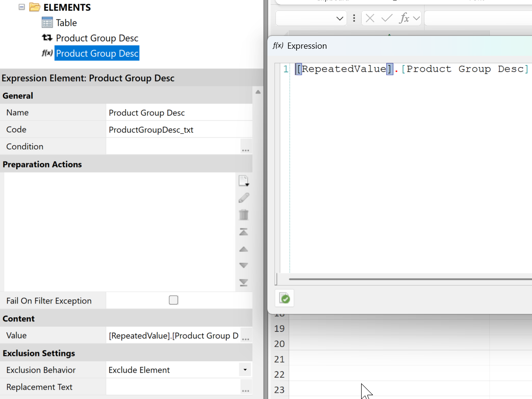
Task: Click the move up arrow icon
Action: 244,249
